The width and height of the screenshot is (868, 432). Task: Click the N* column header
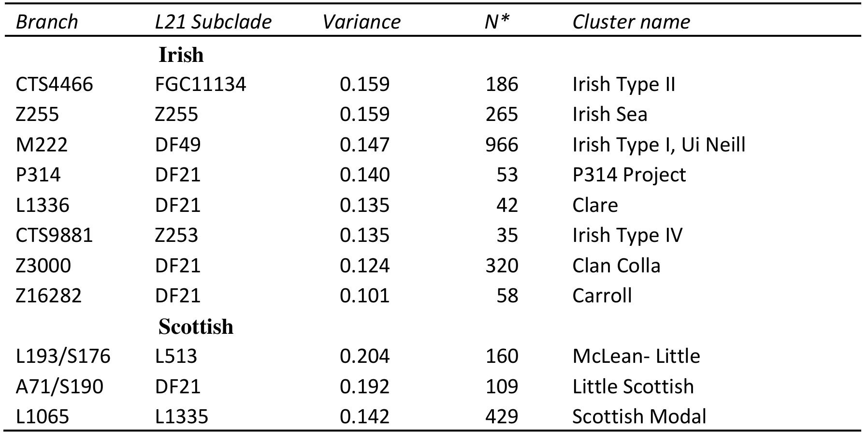point(497,22)
